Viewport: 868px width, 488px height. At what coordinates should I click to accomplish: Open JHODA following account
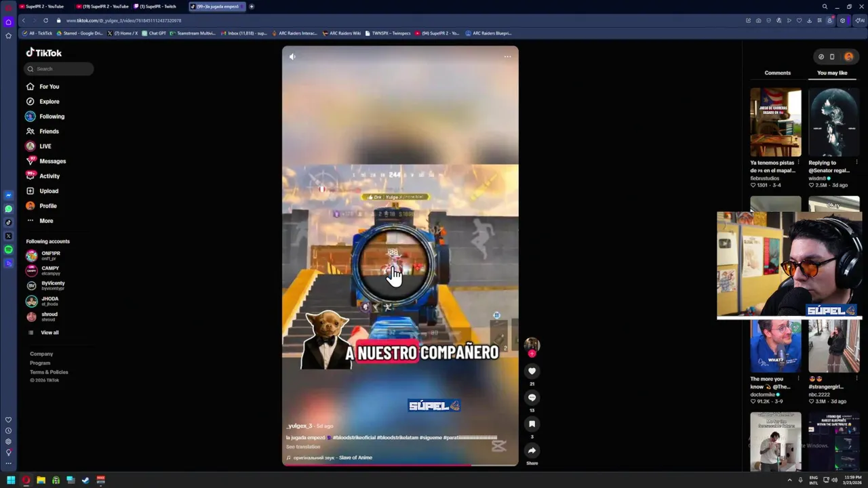click(43, 301)
